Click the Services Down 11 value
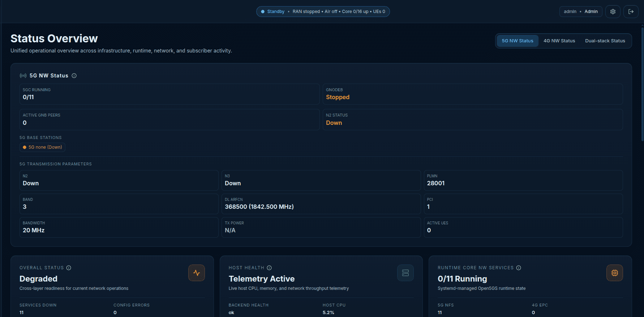Viewport: 644px width, 317px height. [x=22, y=313]
